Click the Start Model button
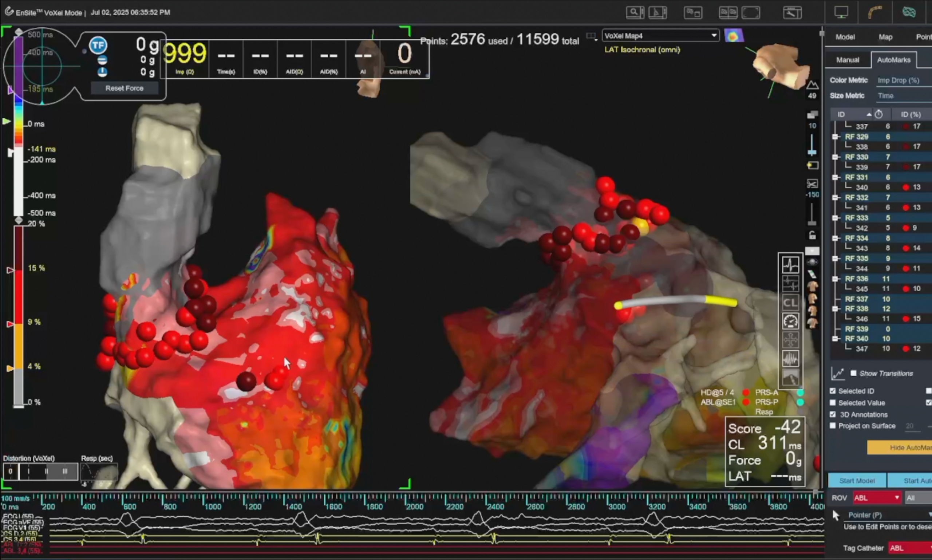This screenshot has height=560, width=932. click(857, 480)
